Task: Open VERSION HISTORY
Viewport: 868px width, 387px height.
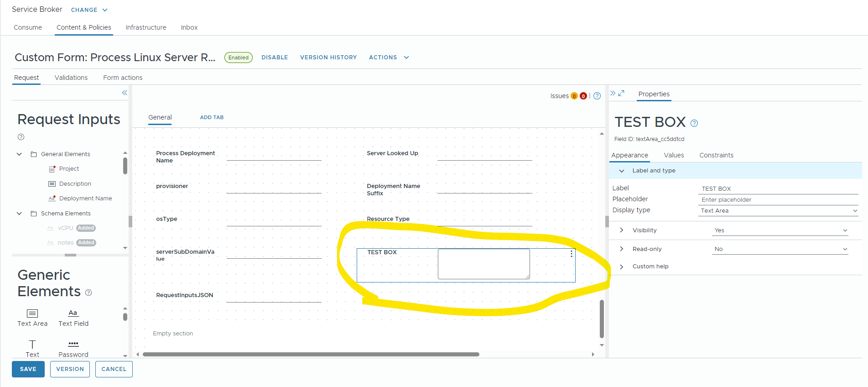Action: (328, 58)
